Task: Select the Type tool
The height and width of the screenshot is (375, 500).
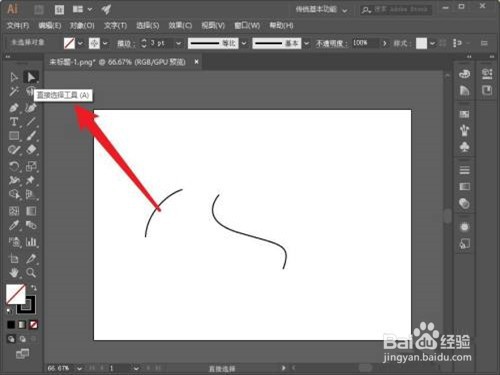Action: (14, 122)
